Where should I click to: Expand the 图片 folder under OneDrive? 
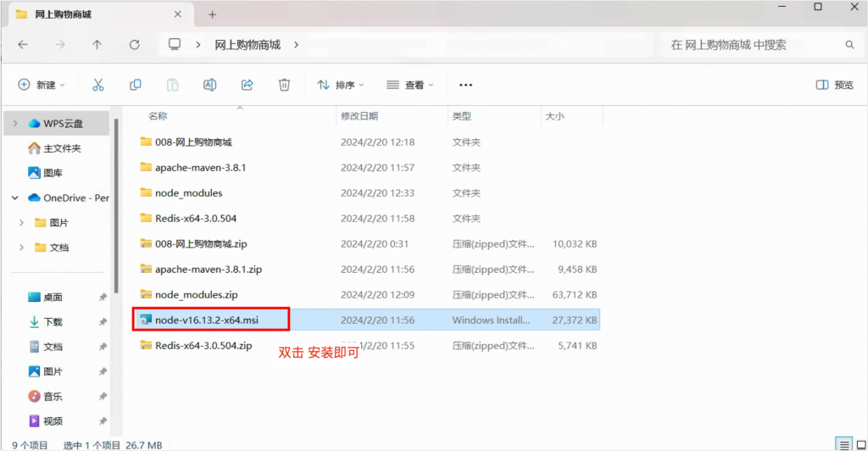coord(21,222)
